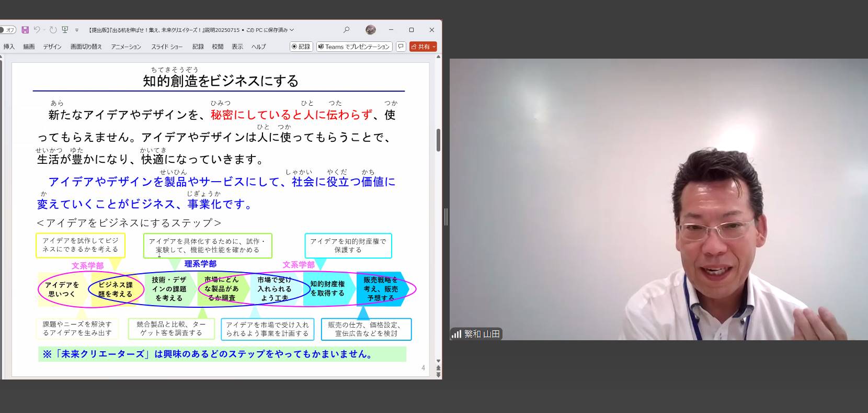Select the slide number 4
The width and height of the screenshot is (868, 413).
424,368
